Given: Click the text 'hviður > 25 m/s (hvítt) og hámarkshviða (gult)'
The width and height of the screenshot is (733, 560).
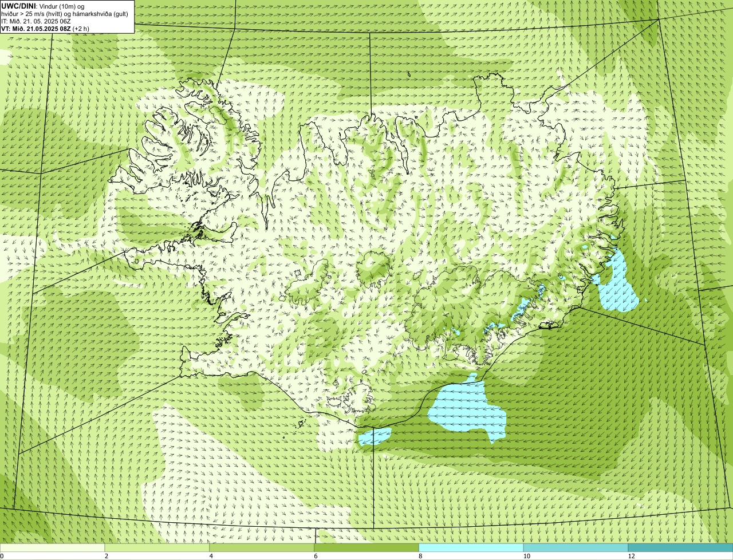Looking at the screenshot, I should [x=65, y=13].
